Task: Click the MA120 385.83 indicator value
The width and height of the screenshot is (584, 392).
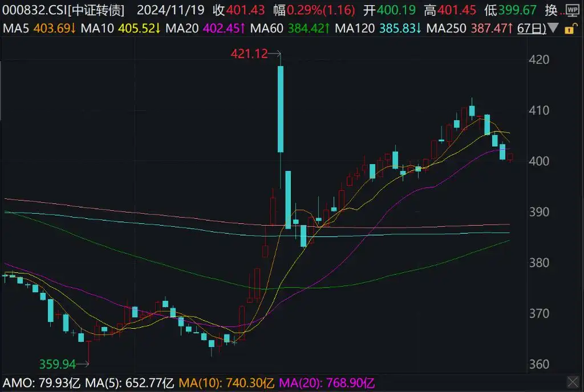Action: [x=378, y=28]
